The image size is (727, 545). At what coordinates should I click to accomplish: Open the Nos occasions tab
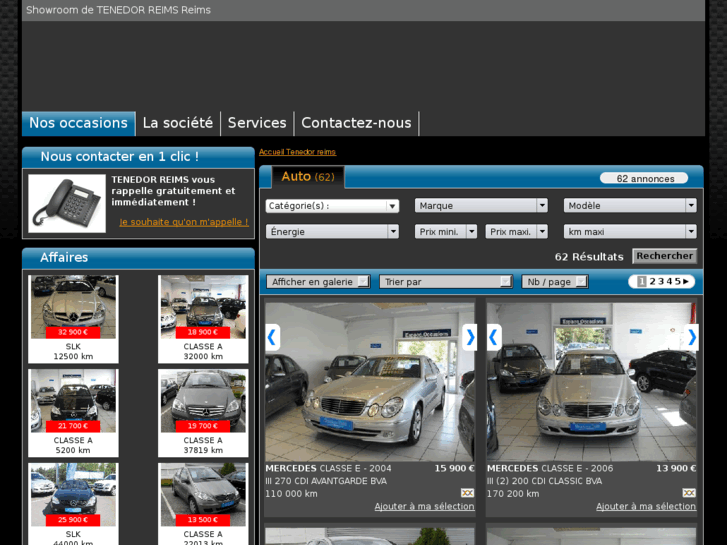(78, 123)
